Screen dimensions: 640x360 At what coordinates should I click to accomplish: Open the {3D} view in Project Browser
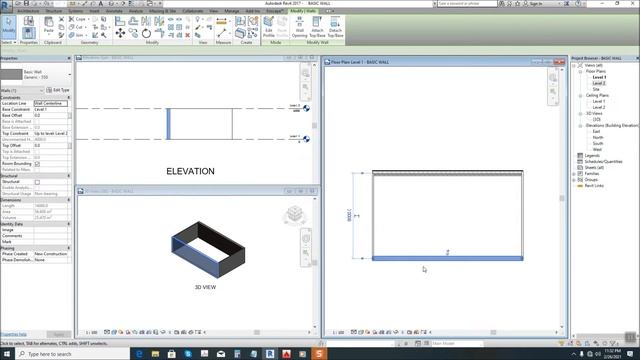596,120
